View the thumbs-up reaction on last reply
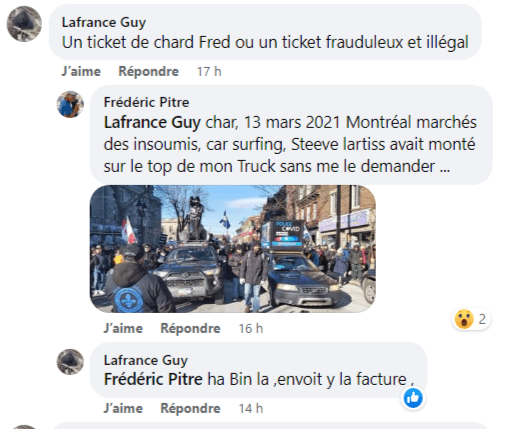This screenshot has height=429, width=520. click(413, 398)
